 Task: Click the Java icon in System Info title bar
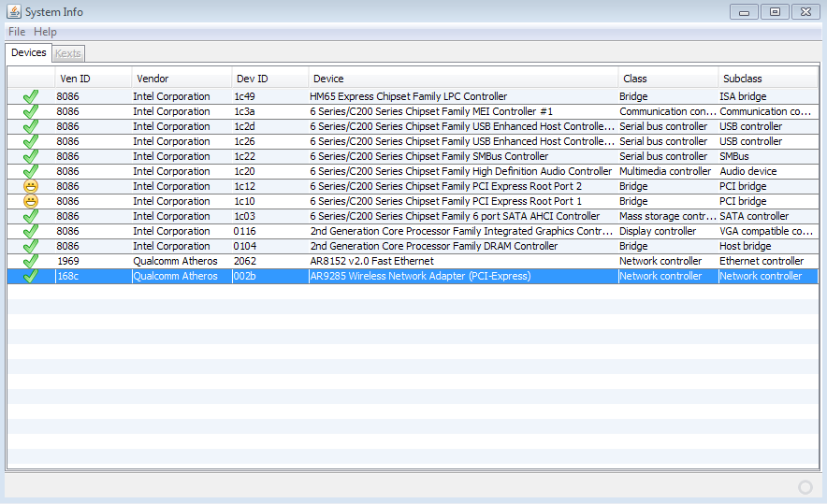[x=14, y=11]
